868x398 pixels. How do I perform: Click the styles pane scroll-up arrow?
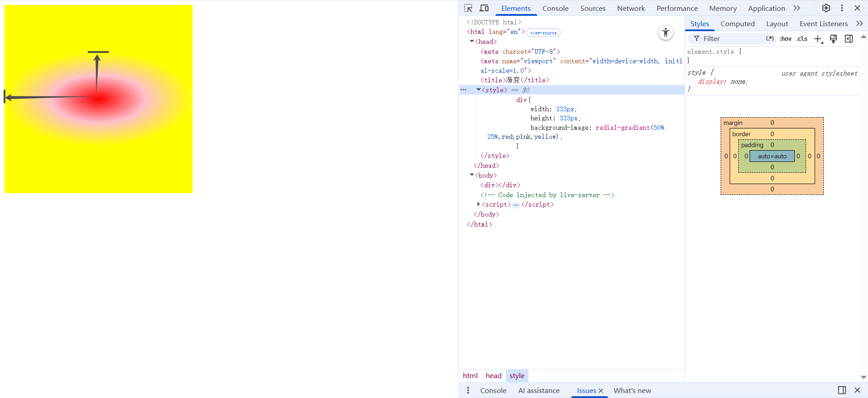[x=863, y=37]
